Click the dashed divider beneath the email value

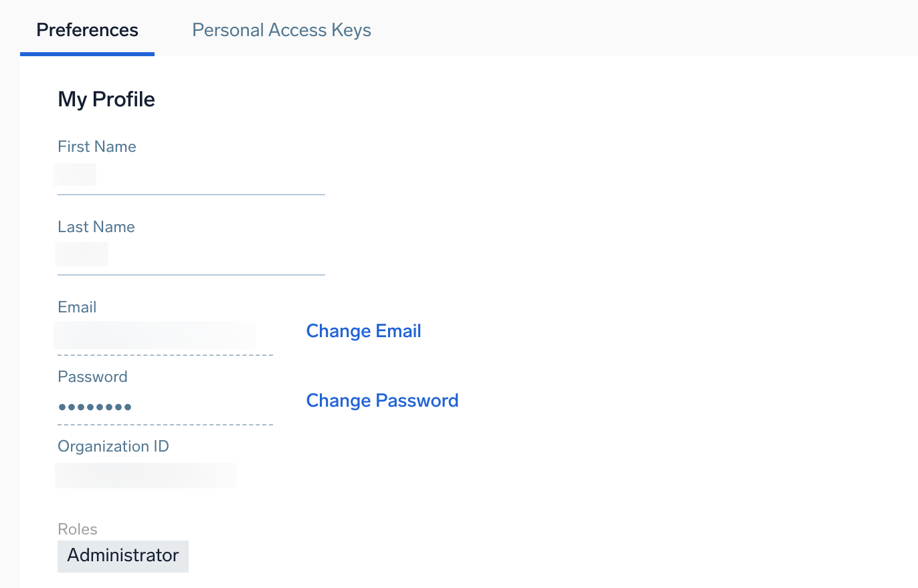165,355
